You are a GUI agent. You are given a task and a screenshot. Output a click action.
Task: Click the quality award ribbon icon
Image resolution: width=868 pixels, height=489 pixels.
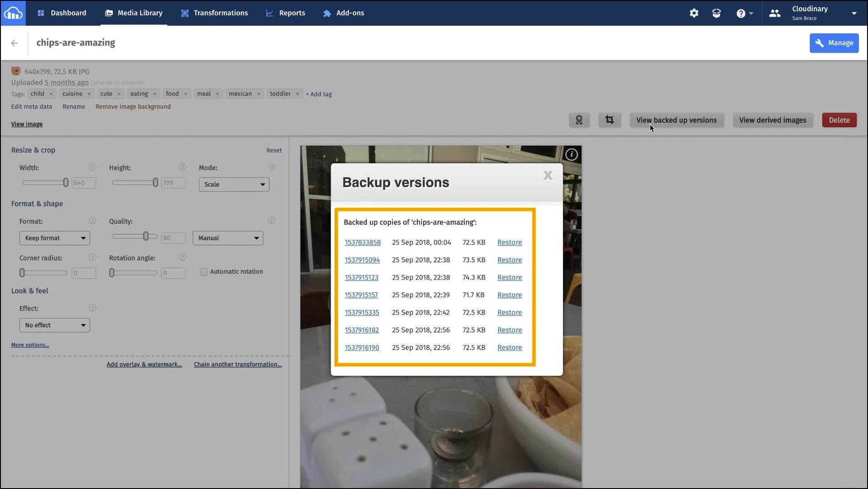click(x=579, y=120)
